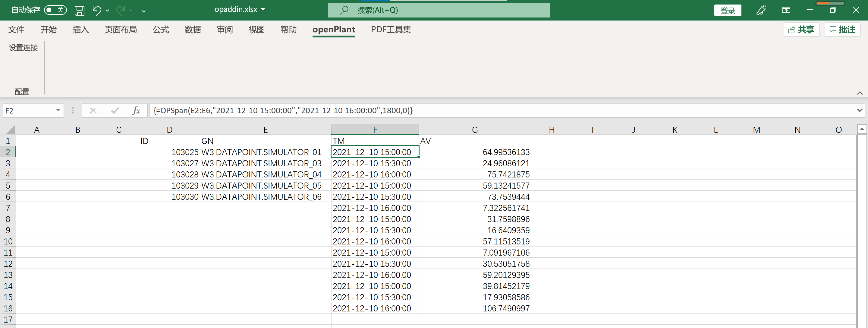The width and height of the screenshot is (868, 328).
Task: Click the 设置连接 button
Action: [x=23, y=48]
